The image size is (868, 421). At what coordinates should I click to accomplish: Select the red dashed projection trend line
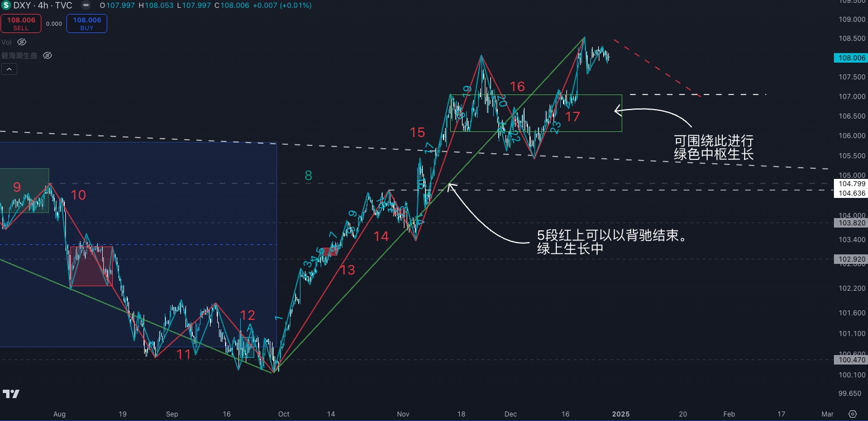pos(656,67)
